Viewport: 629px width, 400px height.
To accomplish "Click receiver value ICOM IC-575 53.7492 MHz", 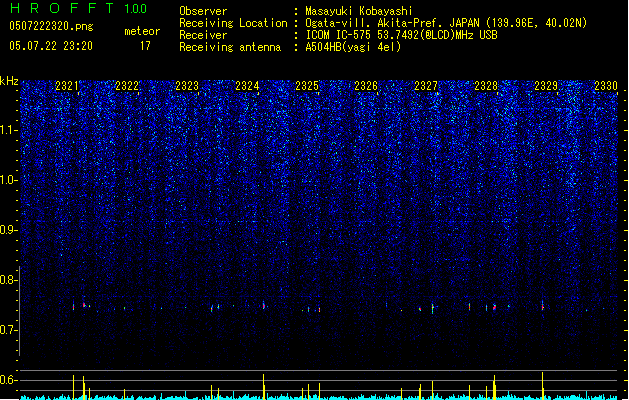I will pos(401,35).
